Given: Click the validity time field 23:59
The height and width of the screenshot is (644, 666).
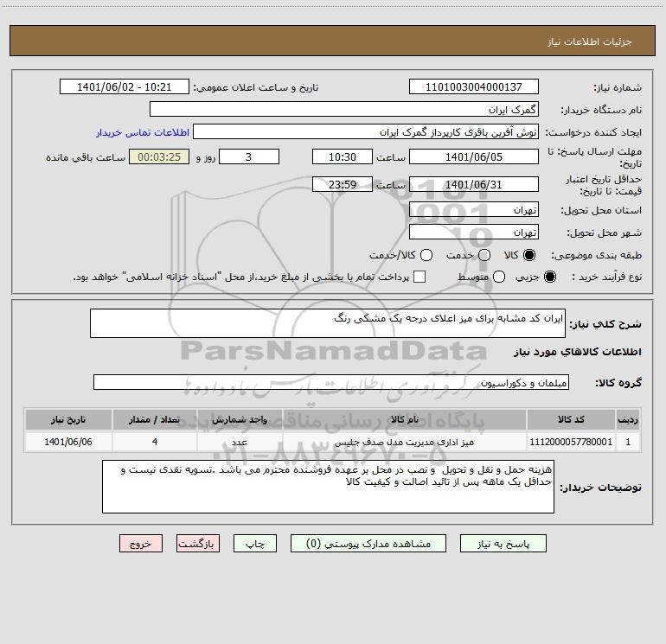Looking at the screenshot, I should [343, 185].
